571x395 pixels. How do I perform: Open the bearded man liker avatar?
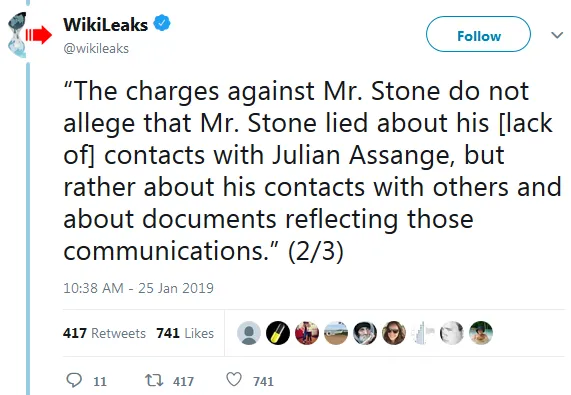point(365,333)
